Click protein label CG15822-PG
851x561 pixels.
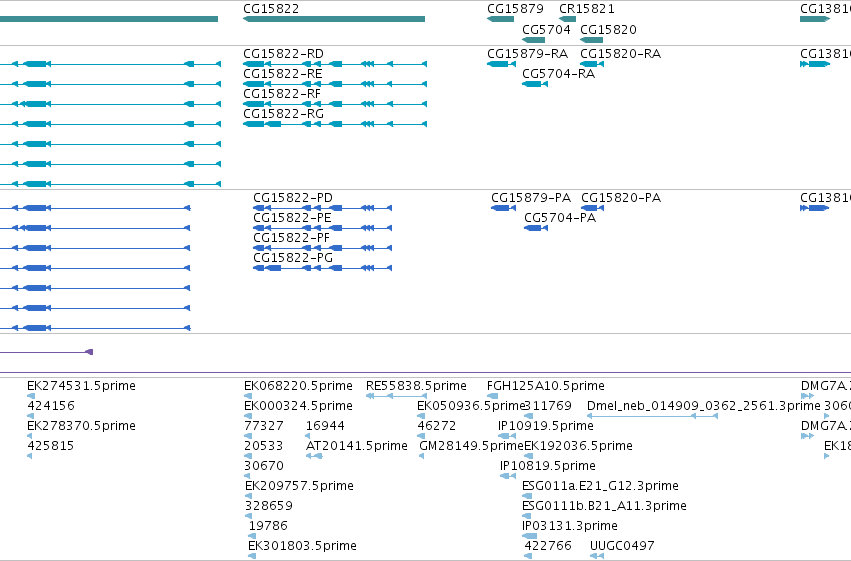293,258
